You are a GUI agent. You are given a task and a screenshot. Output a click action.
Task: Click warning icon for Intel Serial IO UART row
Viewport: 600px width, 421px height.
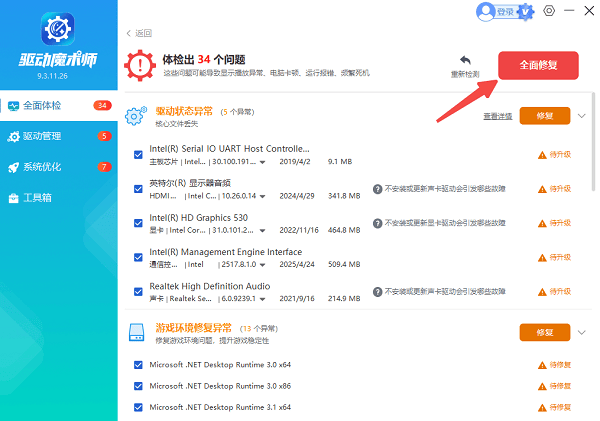(x=542, y=155)
